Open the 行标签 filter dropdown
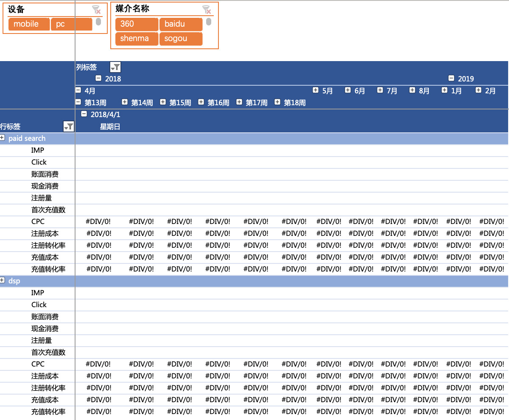 tap(68, 126)
